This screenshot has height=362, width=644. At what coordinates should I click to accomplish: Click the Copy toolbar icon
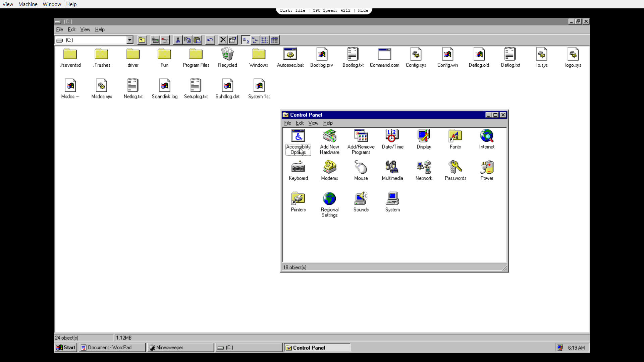[x=187, y=40]
